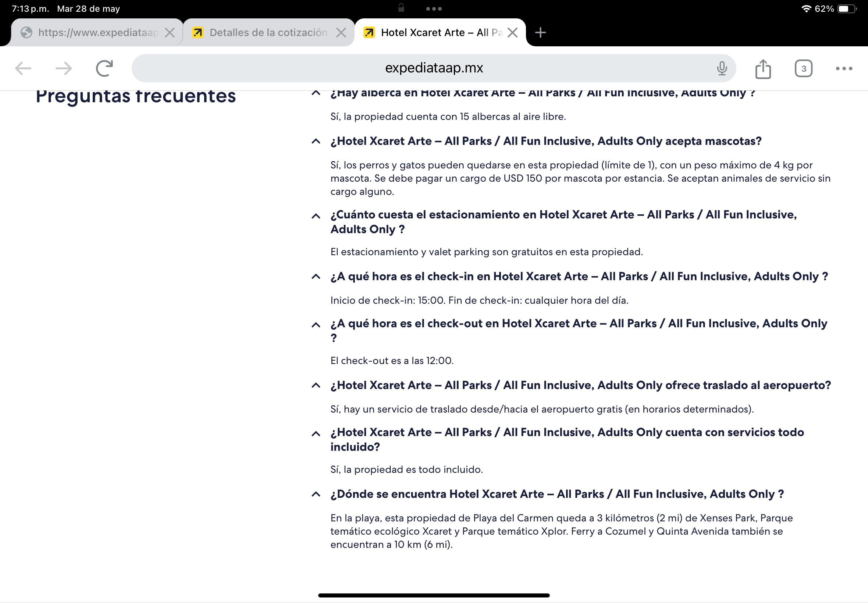The width and height of the screenshot is (868, 603).
Task: Collapse the 'acepta mascotas' question
Action: click(x=316, y=141)
